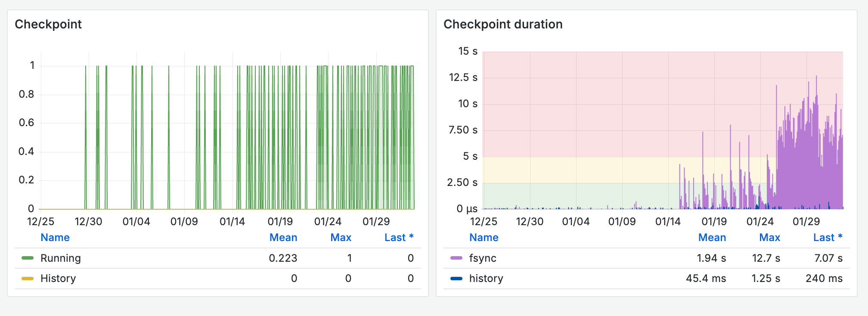The height and width of the screenshot is (316, 868).
Task: Sort Checkpoint duration legend by Last * header
Action: click(828, 238)
